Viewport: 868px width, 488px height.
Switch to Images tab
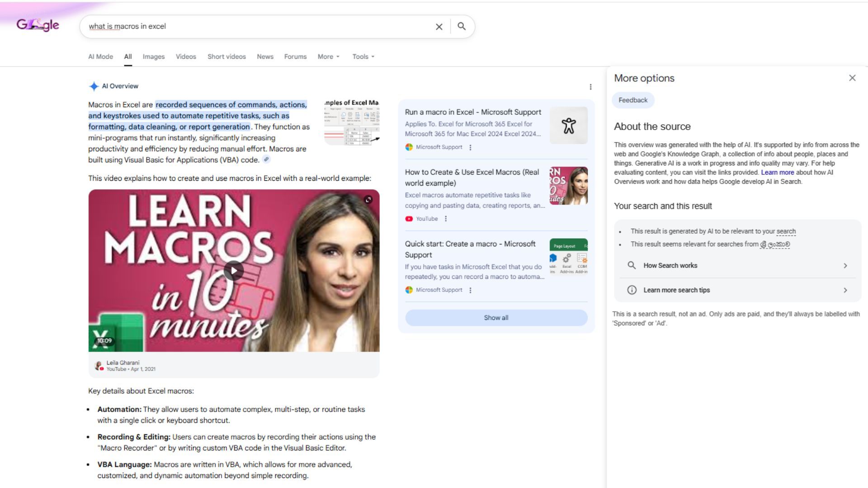click(x=154, y=56)
